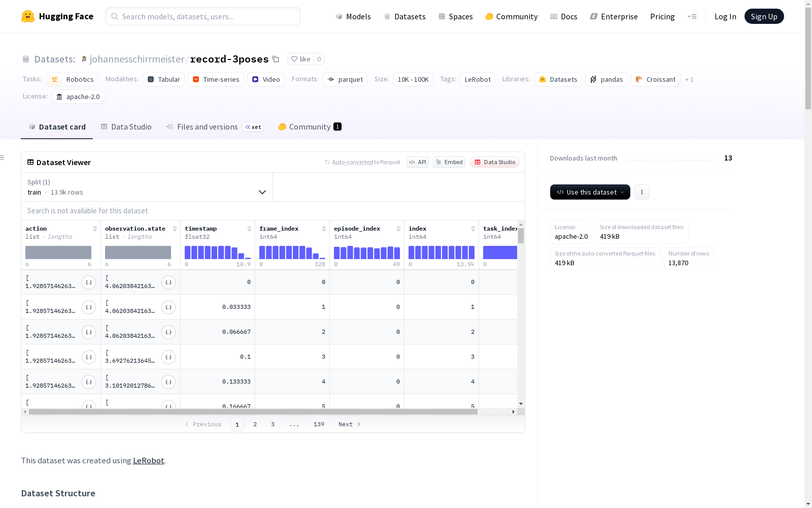
Task: Open Enterprise in the top navigation
Action: point(614,16)
